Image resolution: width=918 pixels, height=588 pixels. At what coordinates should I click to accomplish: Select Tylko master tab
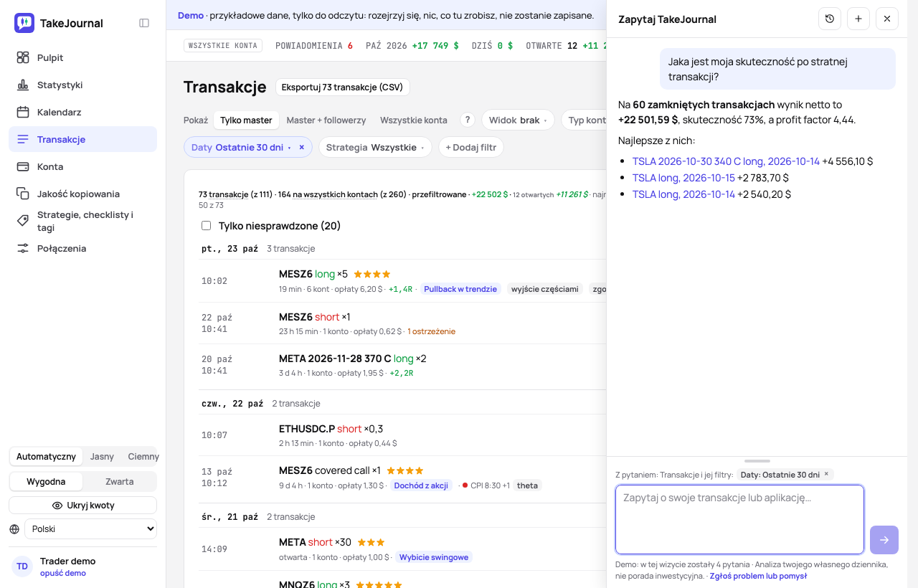pyautogui.click(x=246, y=120)
